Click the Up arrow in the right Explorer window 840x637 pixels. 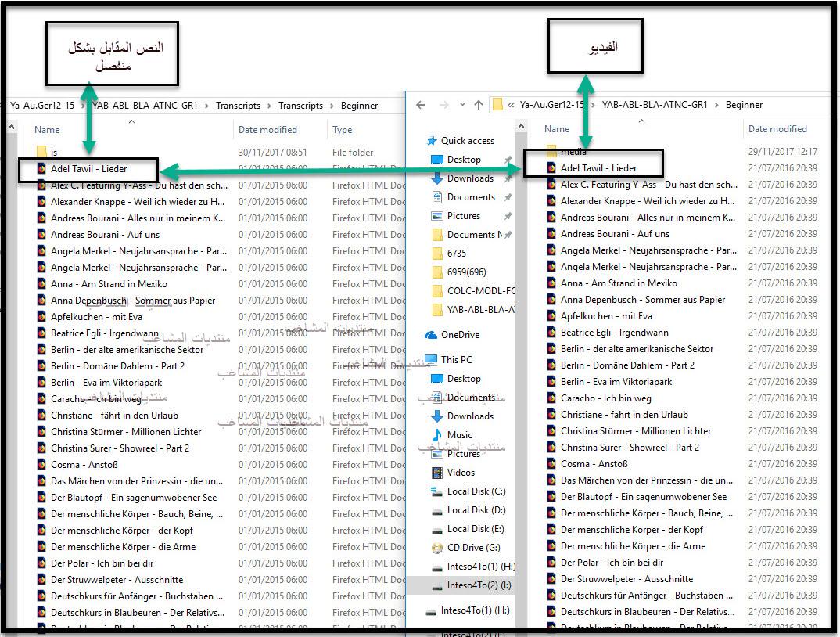tap(479, 105)
